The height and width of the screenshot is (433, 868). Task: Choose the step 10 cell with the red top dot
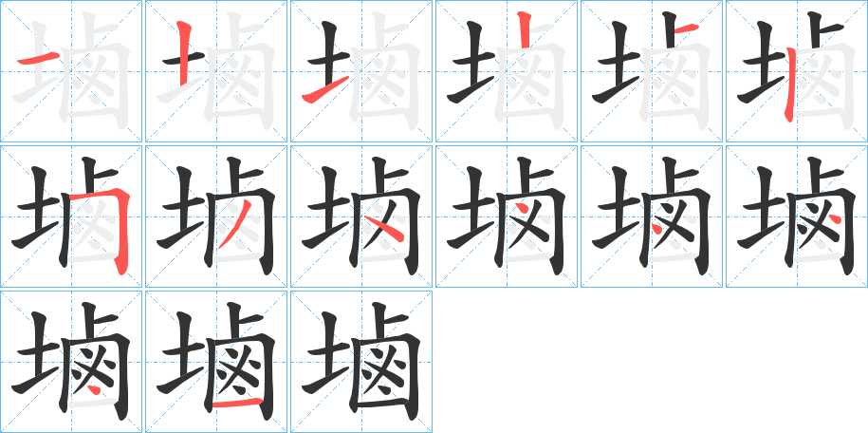tap(507, 216)
